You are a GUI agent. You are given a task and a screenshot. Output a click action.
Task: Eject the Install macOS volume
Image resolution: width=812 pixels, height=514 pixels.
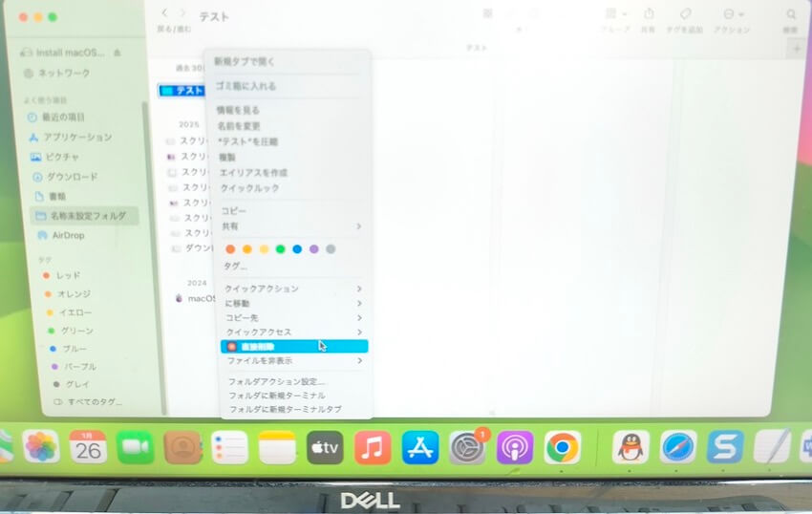(x=118, y=53)
